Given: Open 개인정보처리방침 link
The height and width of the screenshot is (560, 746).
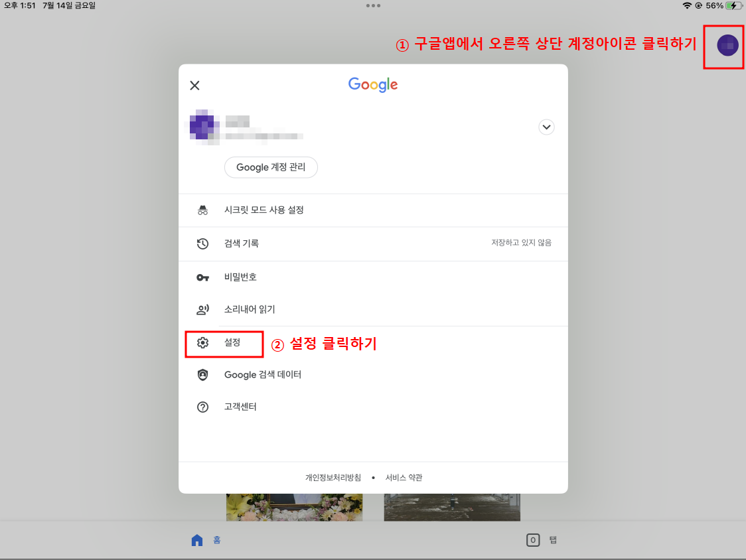Looking at the screenshot, I should (x=333, y=478).
